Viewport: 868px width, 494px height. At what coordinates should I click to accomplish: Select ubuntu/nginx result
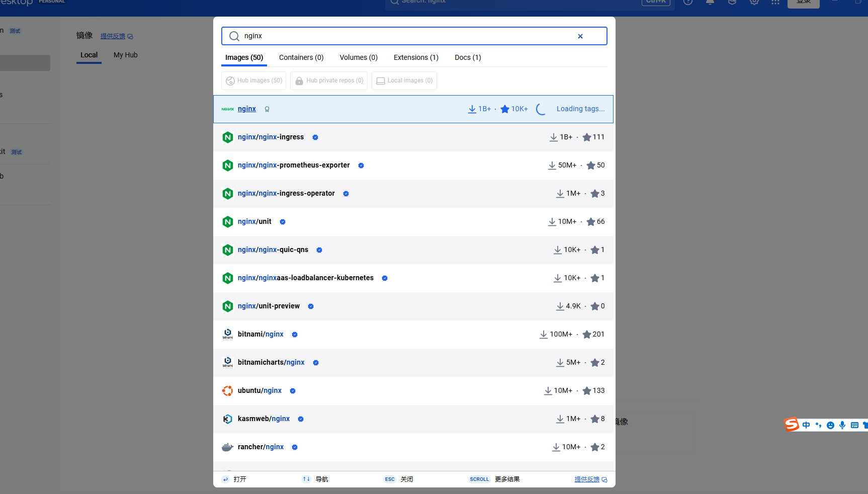pyautogui.click(x=413, y=391)
